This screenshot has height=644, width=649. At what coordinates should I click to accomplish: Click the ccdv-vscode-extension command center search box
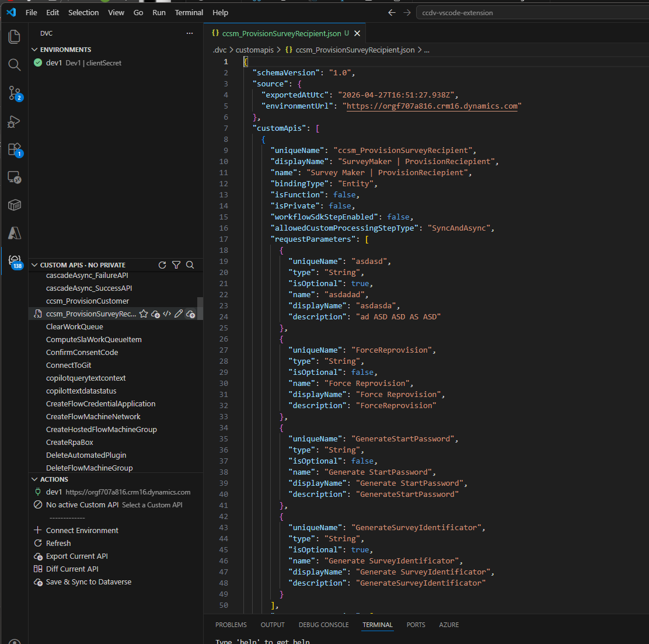click(532, 13)
